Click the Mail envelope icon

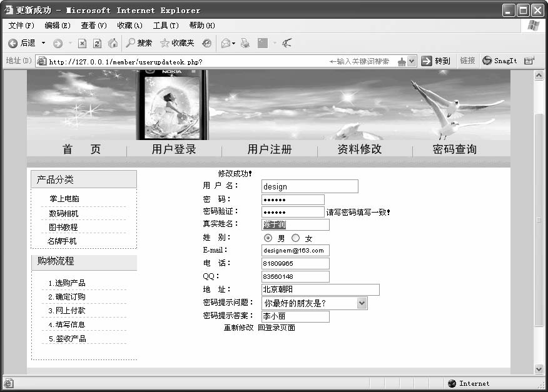[226, 43]
